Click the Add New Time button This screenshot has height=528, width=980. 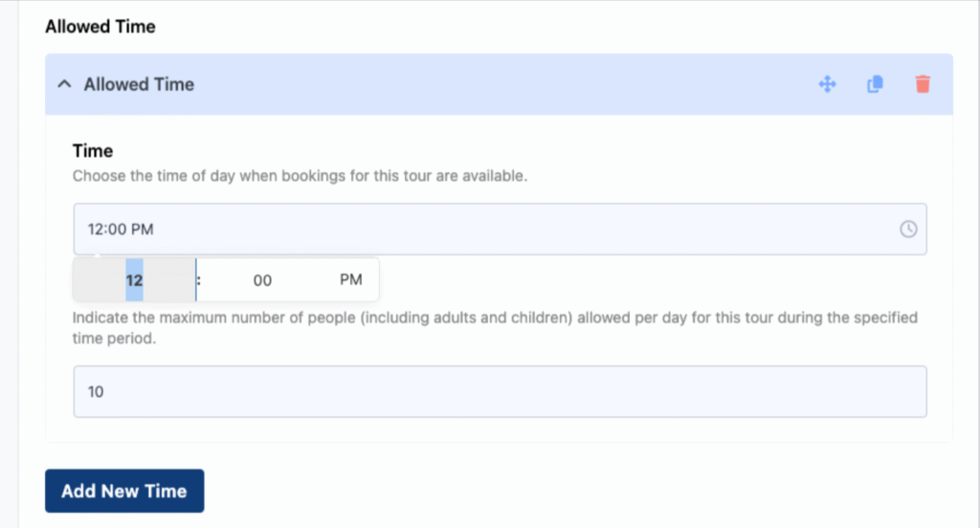click(x=124, y=491)
